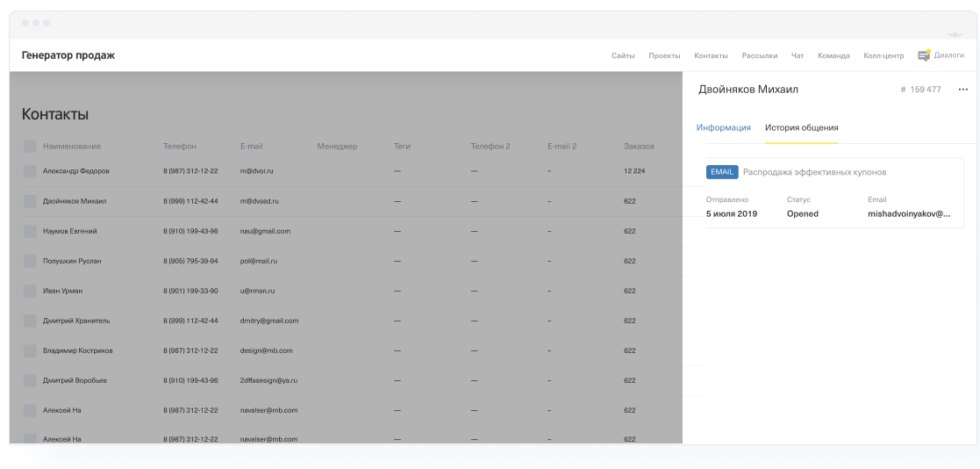Click the contact ID # 159 477

point(920,90)
